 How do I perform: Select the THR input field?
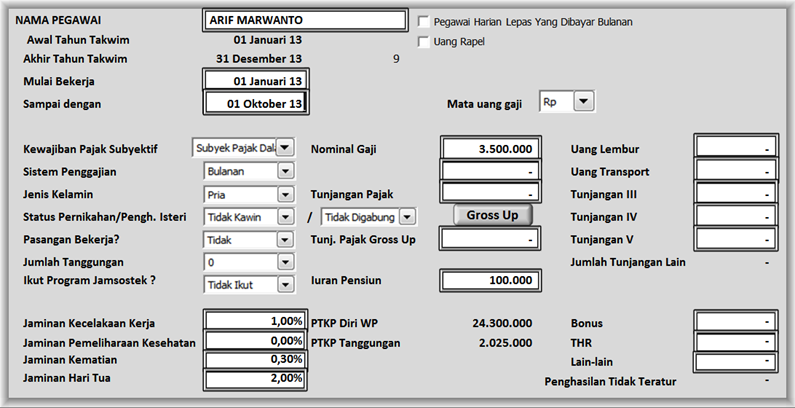[x=736, y=342]
